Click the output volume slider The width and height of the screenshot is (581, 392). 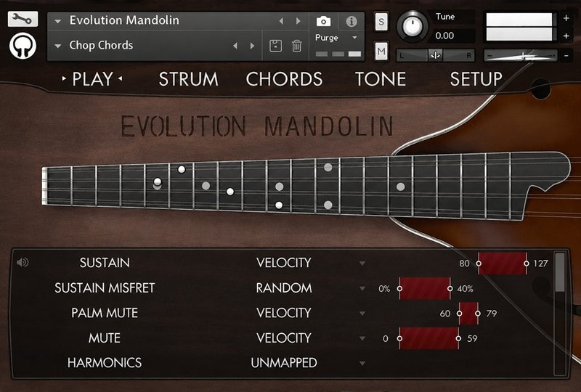[521, 56]
